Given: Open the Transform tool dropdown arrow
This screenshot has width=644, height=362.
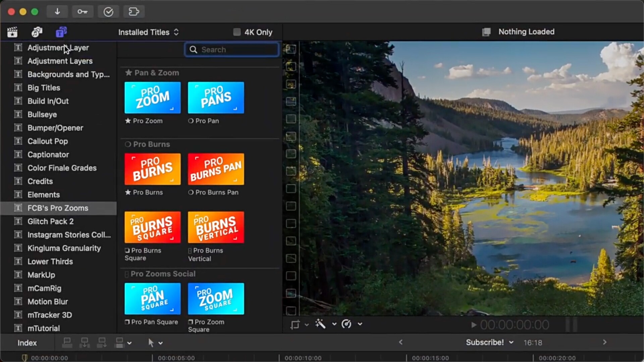Looking at the screenshot, I should 307,324.
